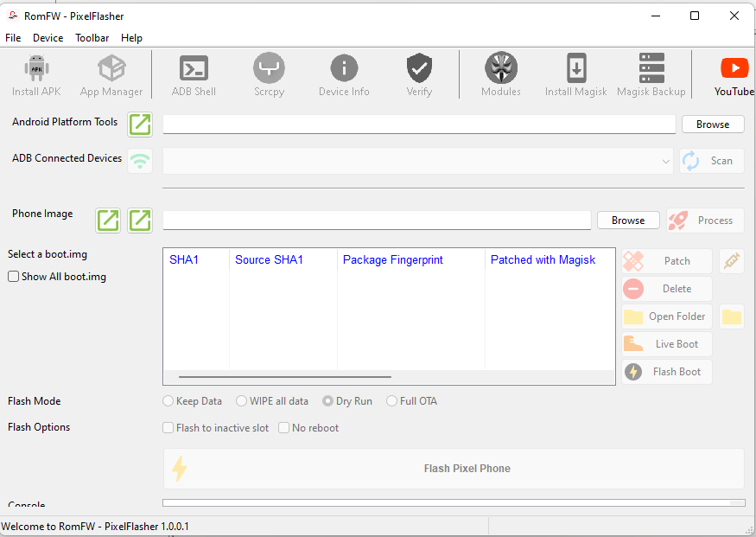Open the YouTube link
This screenshot has width=756, height=537.
(733, 74)
